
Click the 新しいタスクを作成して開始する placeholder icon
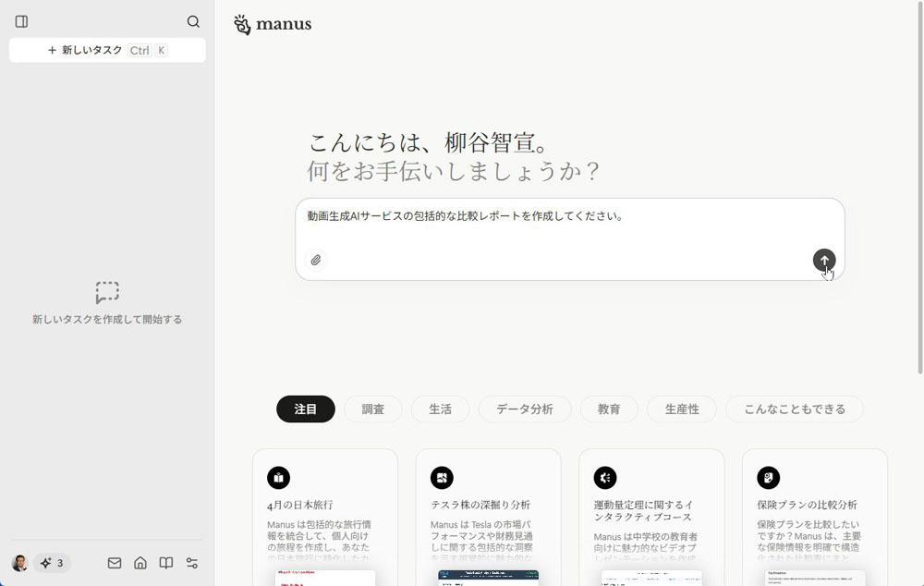coord(107,292)
